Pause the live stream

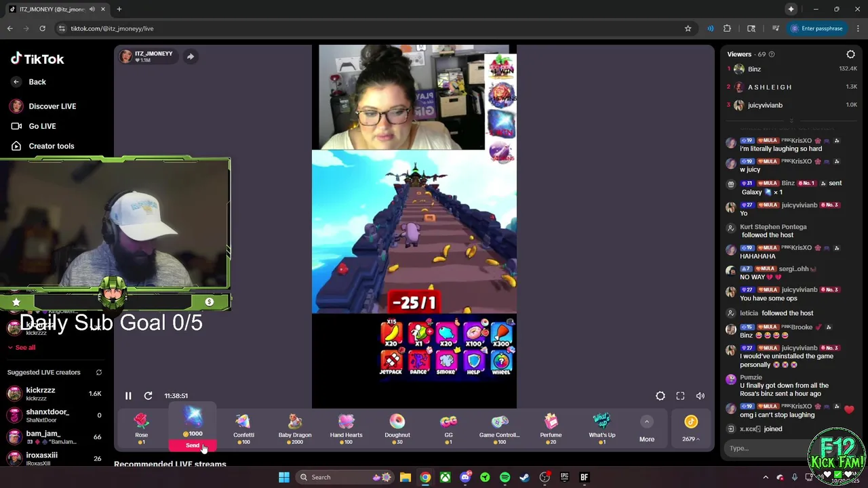click(128, 396)
